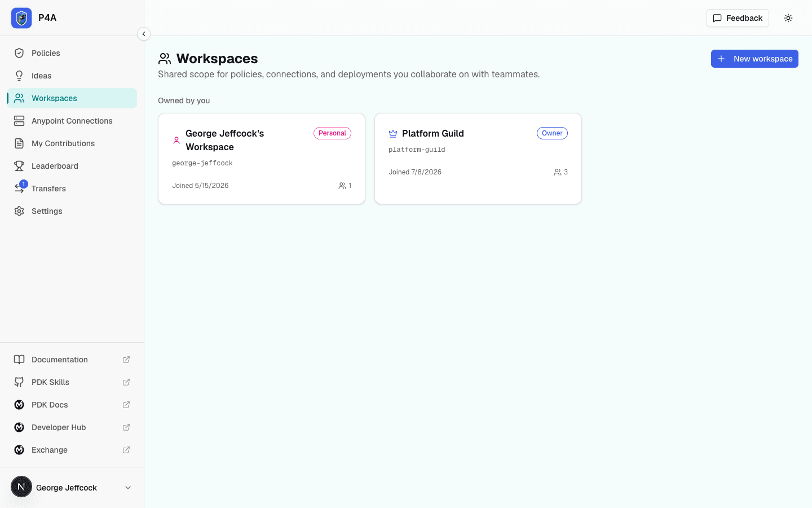Click the Workspaces heading icon
The width and height of the screenshot is (812, 508).
coord(165,59)
